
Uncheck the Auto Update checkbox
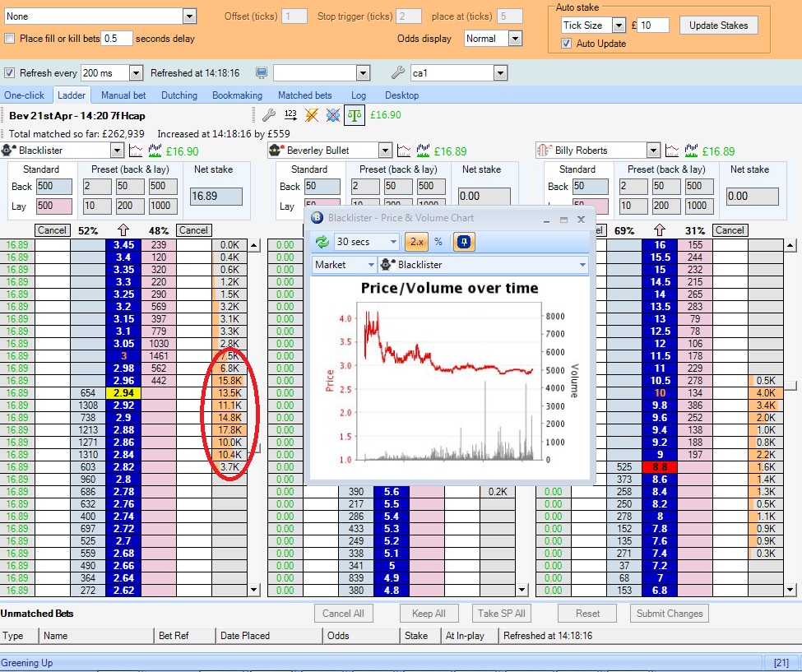(x=566, y=44)
